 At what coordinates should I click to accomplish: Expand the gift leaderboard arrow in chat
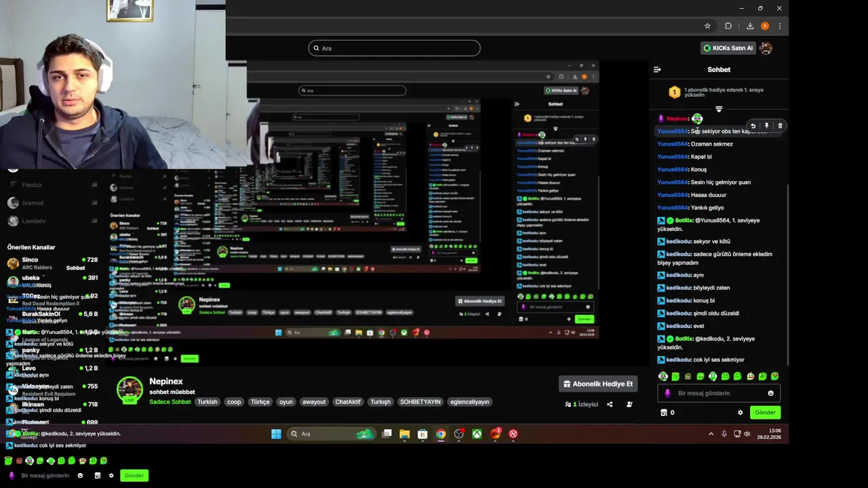[x=719, y=109]
